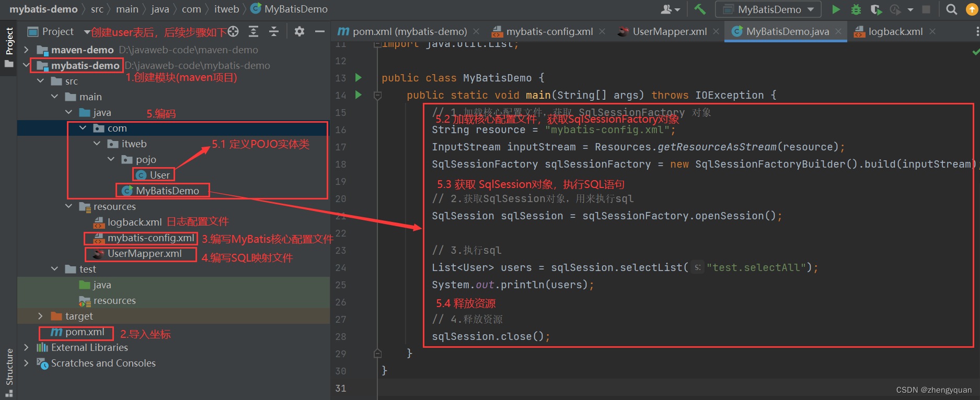Start debugging with the bug icon
This screenshot has height=400, width=980.
tap(856, 9)
